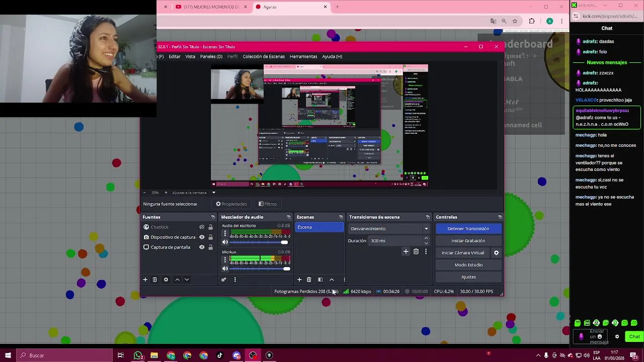Viewport: 644px width, 362px height.
Task: Open source properties gear in Fuentes toolbar
Action: click(x=166, y=280)
